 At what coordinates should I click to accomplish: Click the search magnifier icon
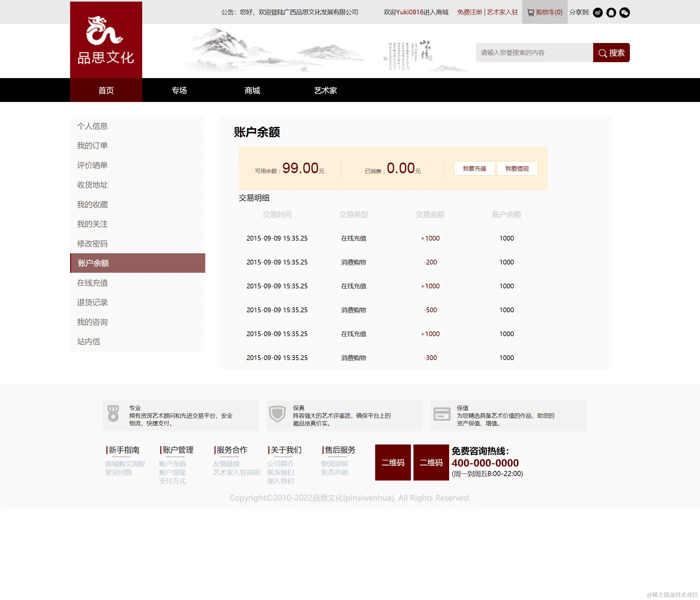(x=603, y=53)
